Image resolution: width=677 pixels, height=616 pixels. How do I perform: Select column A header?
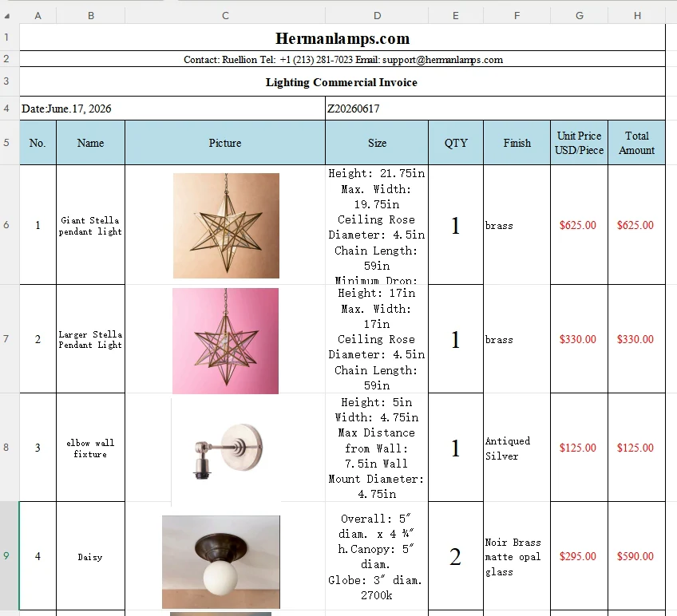tap(38, 16)
